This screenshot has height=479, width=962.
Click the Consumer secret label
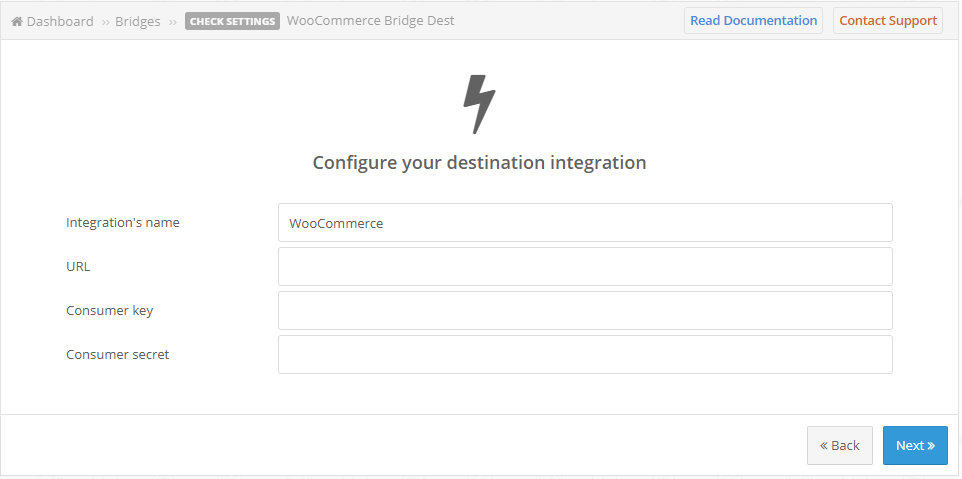[x=118, y=354]
